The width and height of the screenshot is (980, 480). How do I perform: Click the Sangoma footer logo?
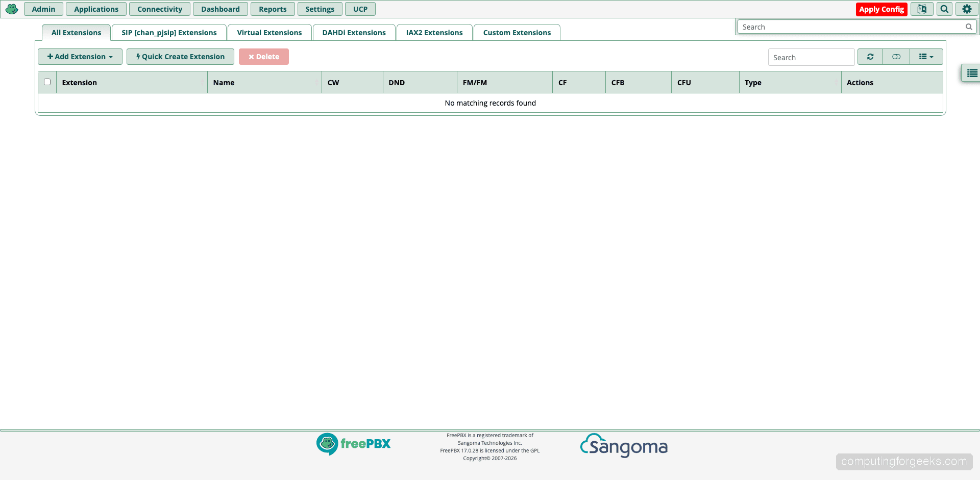623,446
